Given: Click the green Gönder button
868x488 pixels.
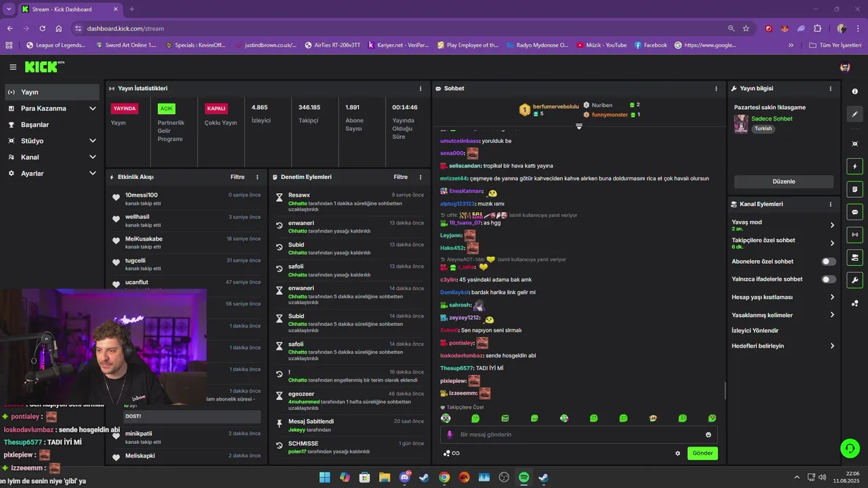Looking at the screenshot, I should click(x=703, y=453).
